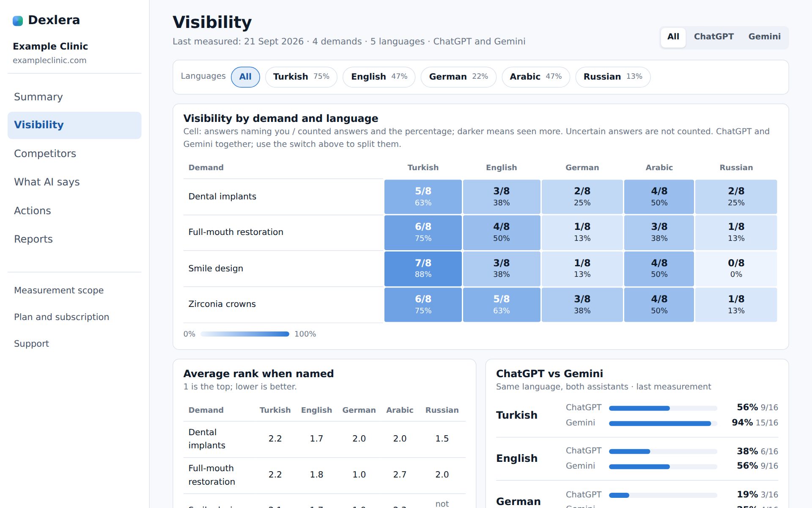Image resolution: width=812 pixels, height=508 pixels.
Task: Click ChatGPT vs Gemini heading
Action: pyautogui.click(x=549, y=374)
